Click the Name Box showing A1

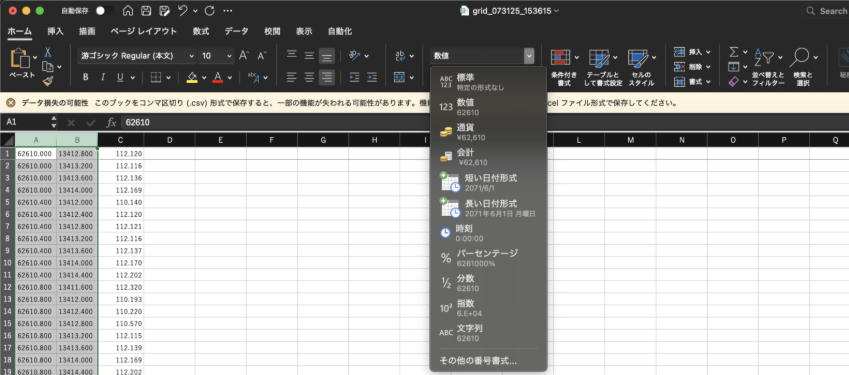tap(27, 122)
